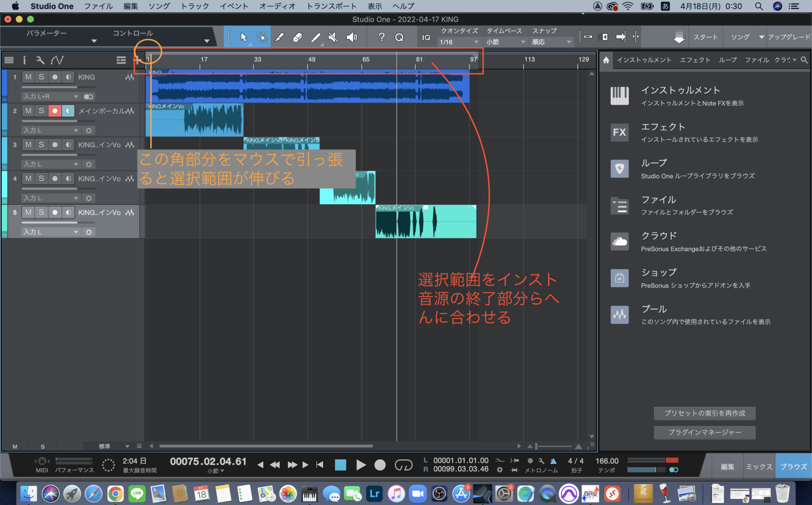
Task: Click the horizontal scrollbar under arrangement
Action: [266, 446]
